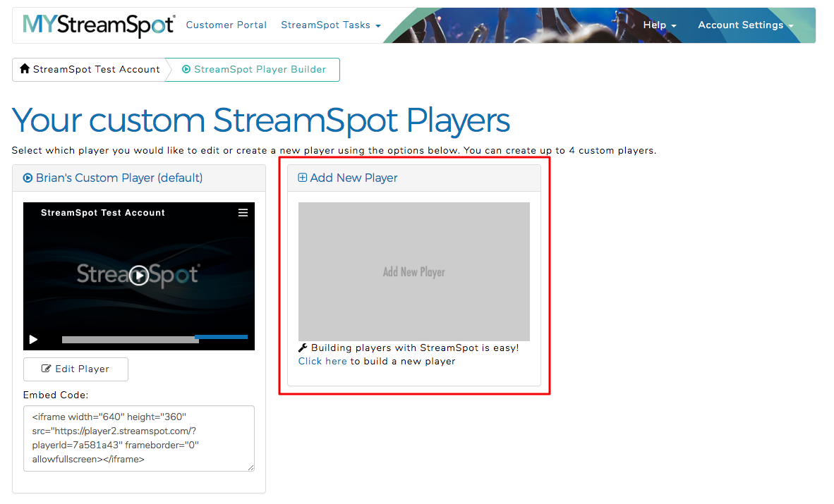Viewport: 834px width, 504px height.
Task: Open the Customer Portal link
Action: pyautogui.click(x=226, y=25)
